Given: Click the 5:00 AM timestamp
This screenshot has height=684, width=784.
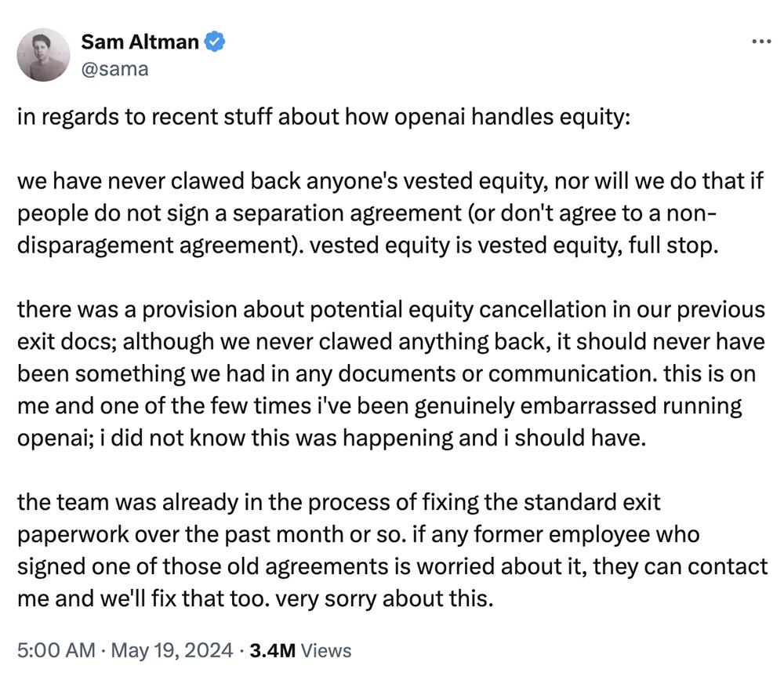Looking at the screenshot, I should tap(55, 650).
